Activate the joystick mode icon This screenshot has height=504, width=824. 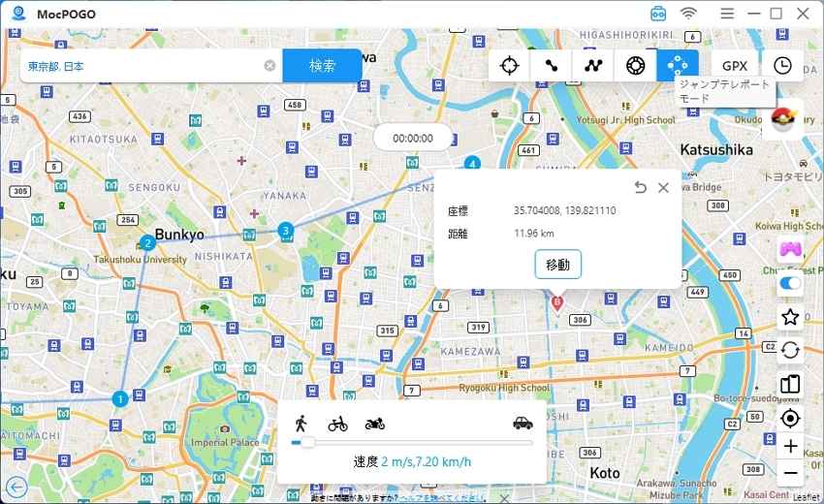636,66
